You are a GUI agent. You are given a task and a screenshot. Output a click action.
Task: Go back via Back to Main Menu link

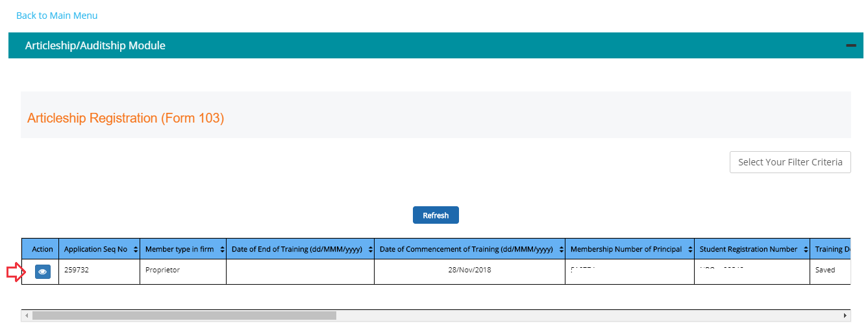tap(57, 16)
